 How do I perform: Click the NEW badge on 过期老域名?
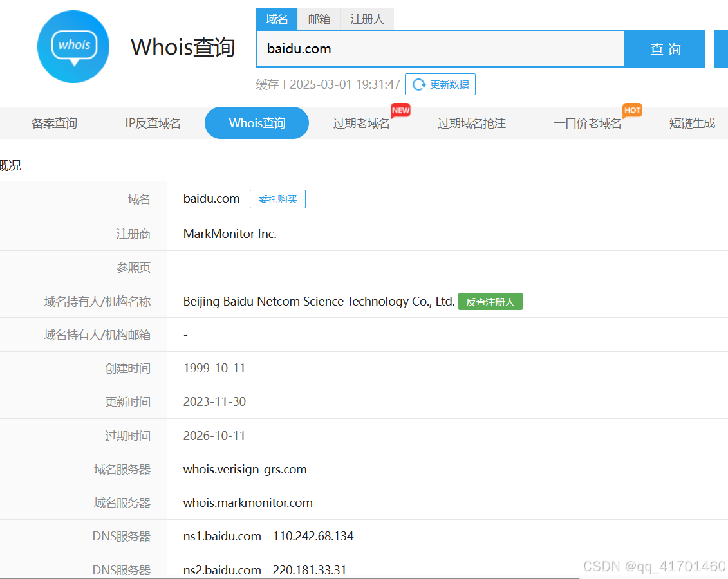[x=400, y=111]
